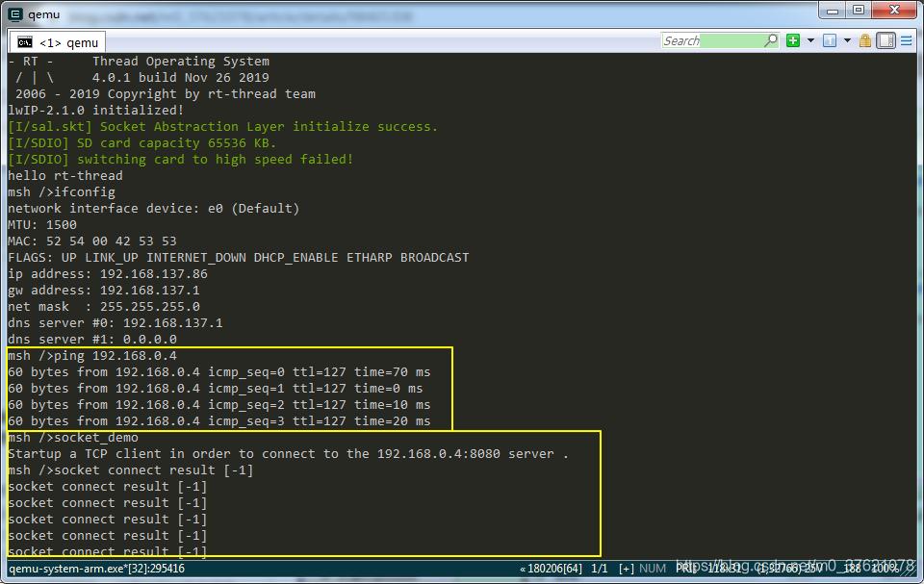Click the "Startup a TCP client" message line
Viewport: 924px width, 584px height.
click(x=288, y=454)
